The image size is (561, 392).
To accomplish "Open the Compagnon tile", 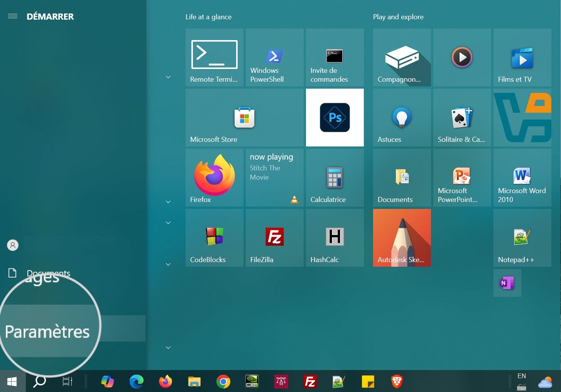I will 402,57.
